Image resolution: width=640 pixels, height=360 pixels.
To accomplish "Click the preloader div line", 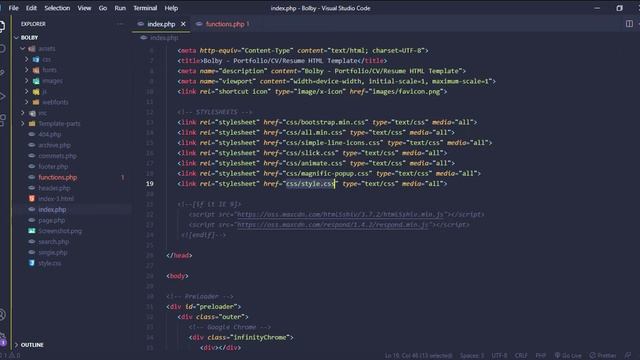I will (x=204, y=307).
